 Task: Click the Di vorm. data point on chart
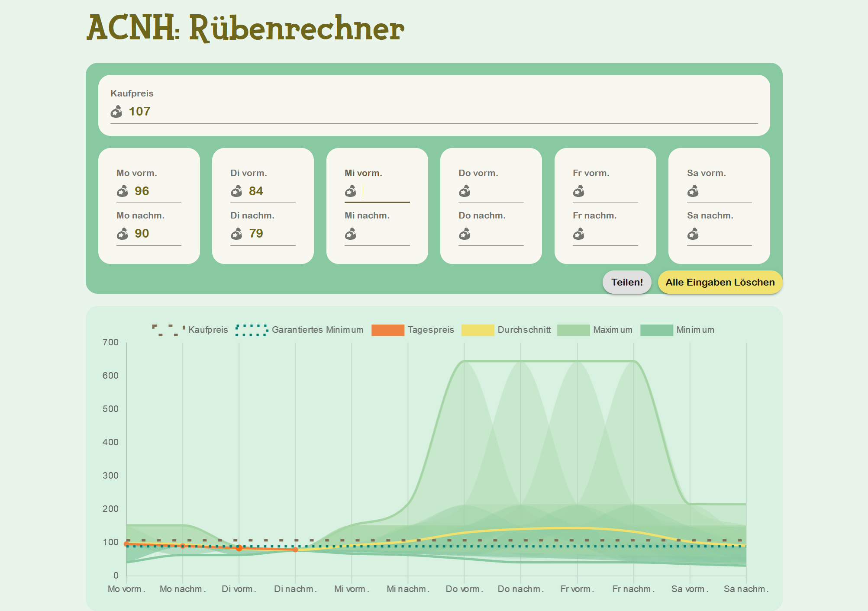239,548
